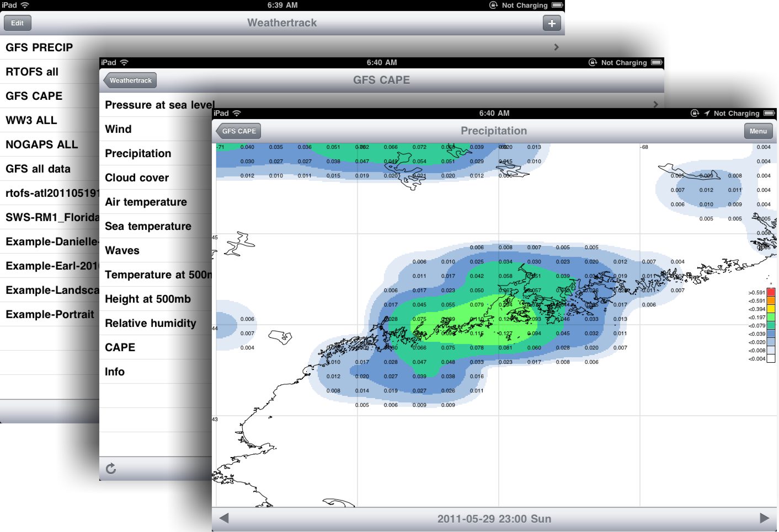This screenshot has width=779, height=532.
Task: Select GFS PRECIP in Weathertrack list
Action: [x=39, y=47]
